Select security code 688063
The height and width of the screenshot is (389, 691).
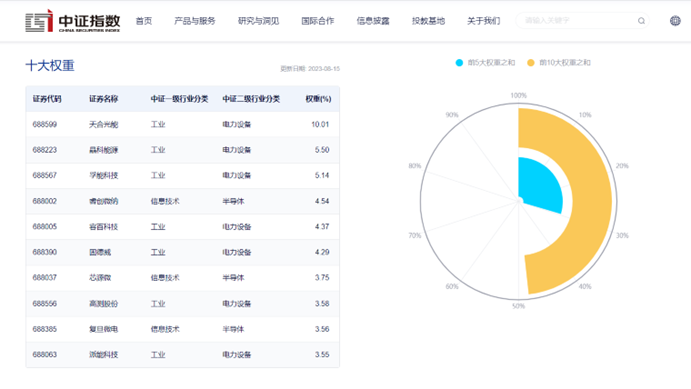[45, 355]
